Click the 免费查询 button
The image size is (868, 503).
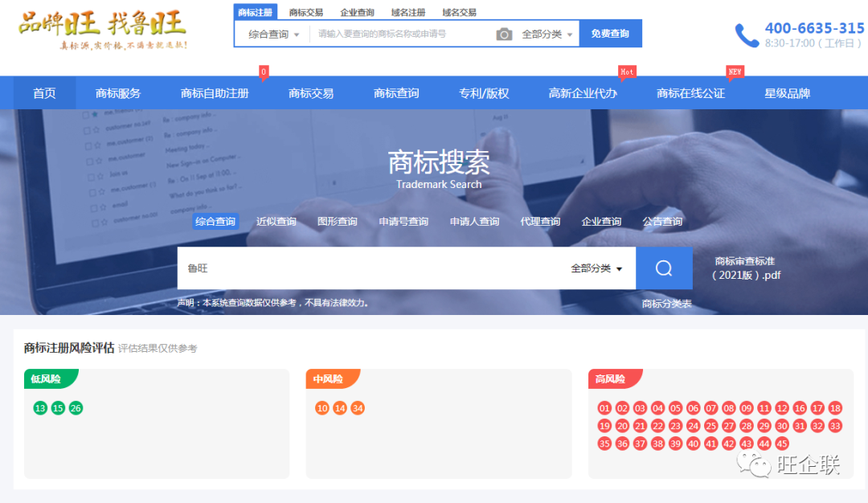[x=610, y=34]
